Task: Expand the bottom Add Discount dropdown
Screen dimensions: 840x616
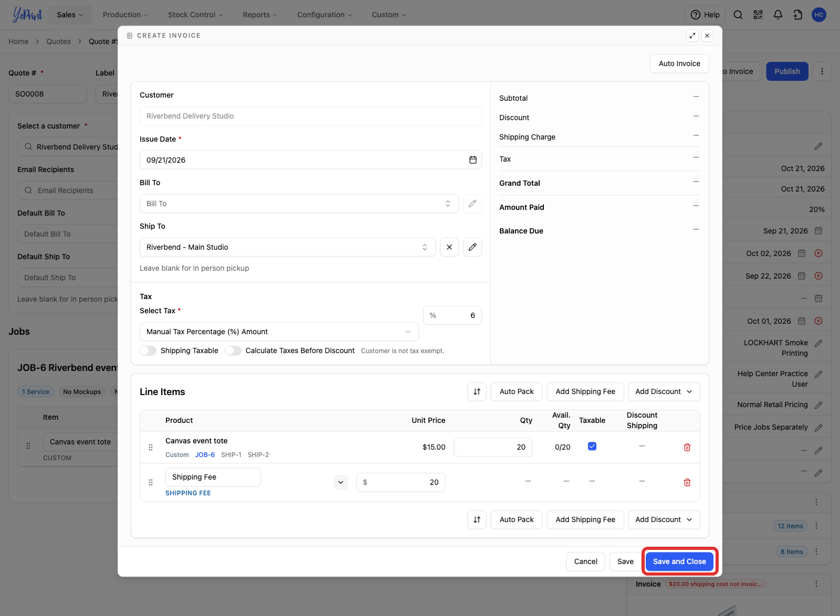Action: coord(664,519)
